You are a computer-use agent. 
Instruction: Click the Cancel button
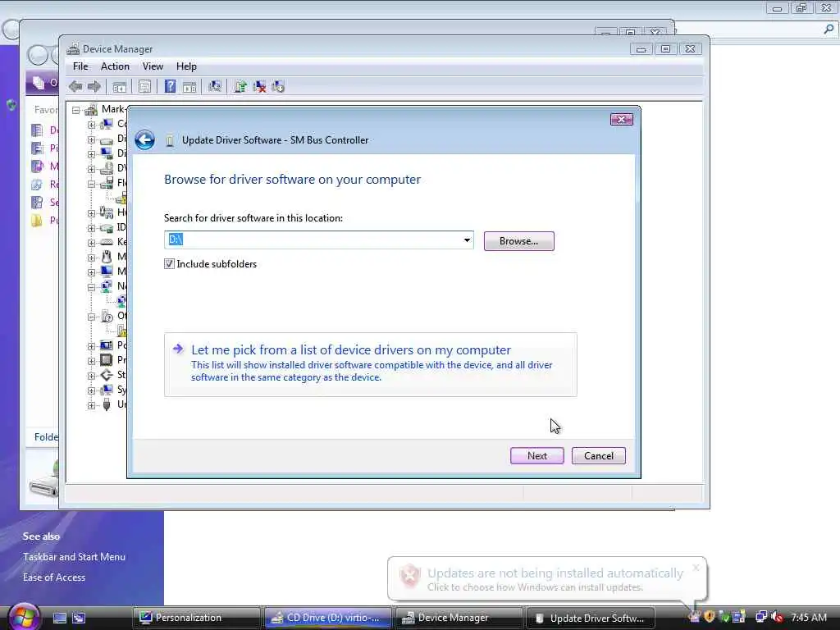(x=598, y=456)
